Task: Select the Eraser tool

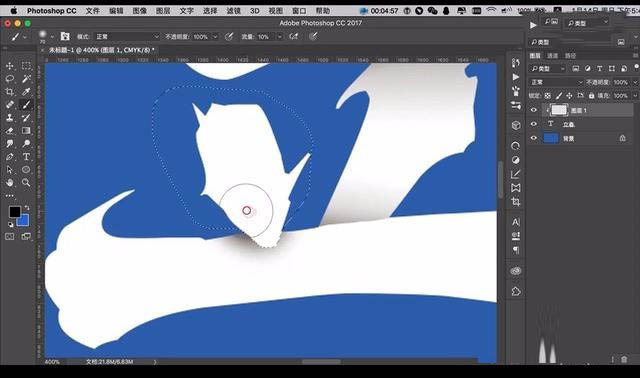Action: (x=10, y=131)
